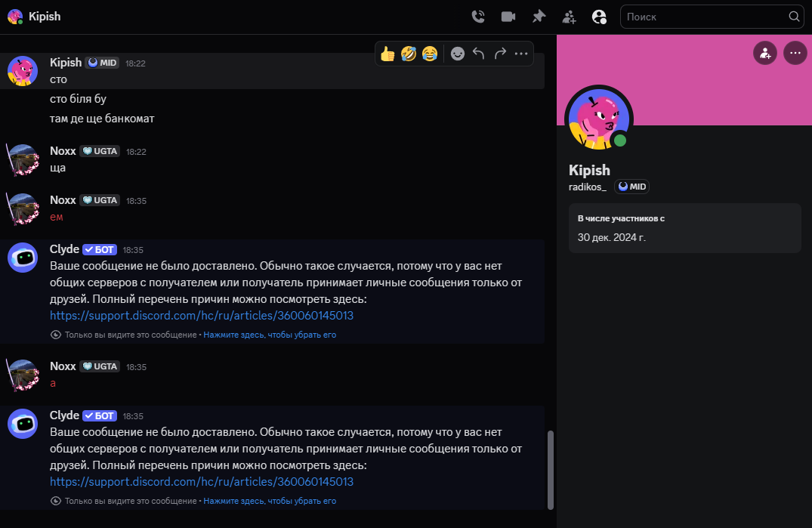
Task: Open Noxx avatar at 18:22 message
Action: point(23,159)
